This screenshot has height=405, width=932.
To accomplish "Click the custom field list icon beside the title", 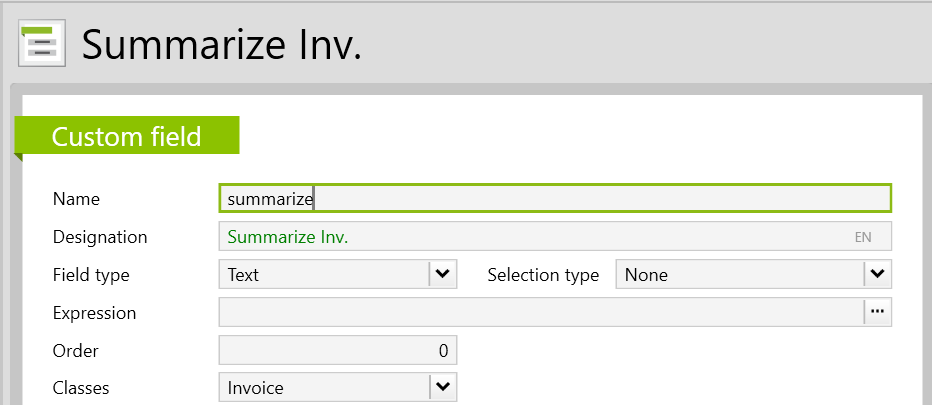I will click(x=43, y=45).
